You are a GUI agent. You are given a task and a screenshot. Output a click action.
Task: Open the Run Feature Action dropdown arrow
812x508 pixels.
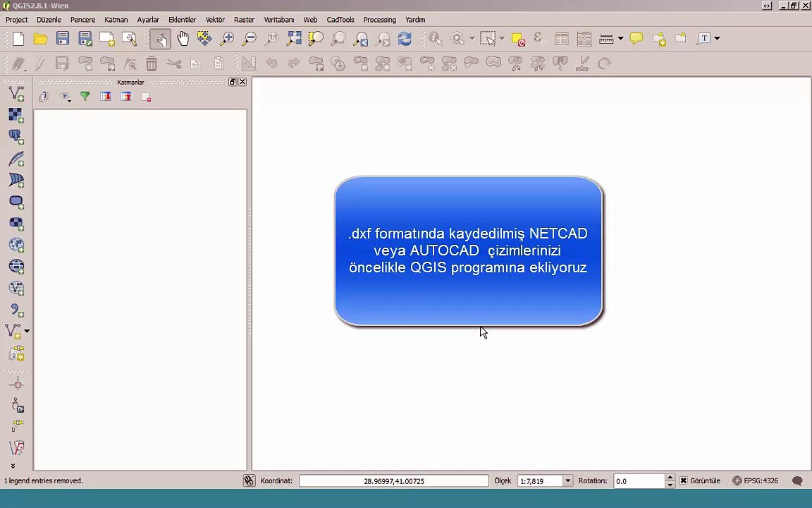tap(472, 39)
